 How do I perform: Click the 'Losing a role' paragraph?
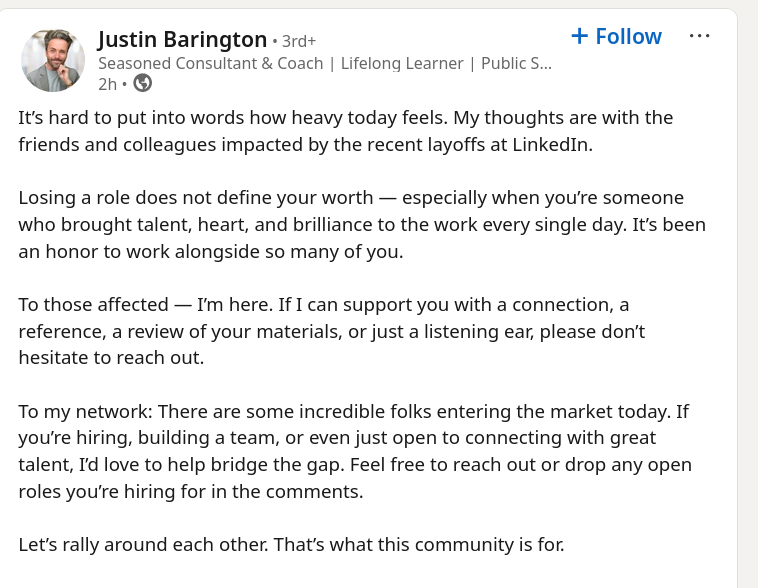coord(362,225)
